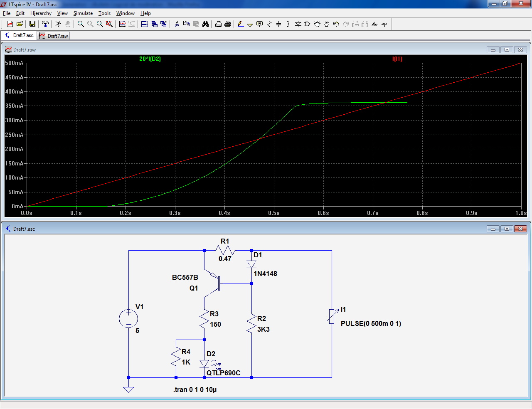Click the green 20*I(D2) trace label
532x409 pixels.
[x=150, y=59]
